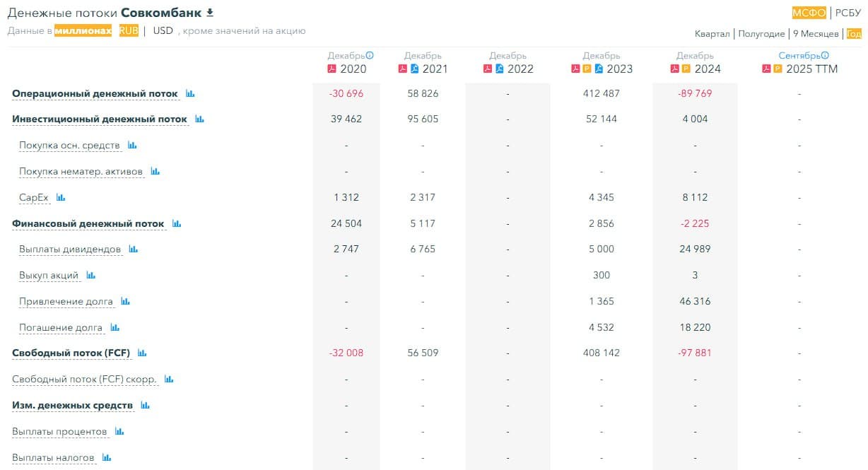Select RUB currency option

(x=129, y=30)
